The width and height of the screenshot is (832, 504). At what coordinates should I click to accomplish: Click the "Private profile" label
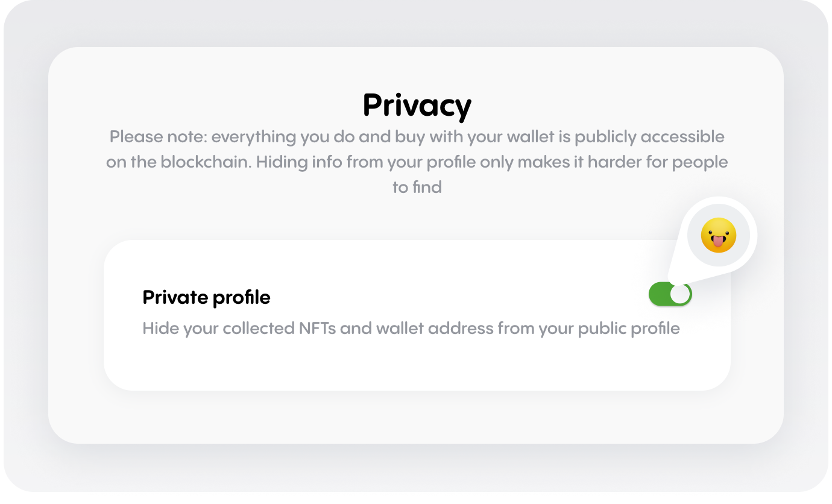pos(206,297)
